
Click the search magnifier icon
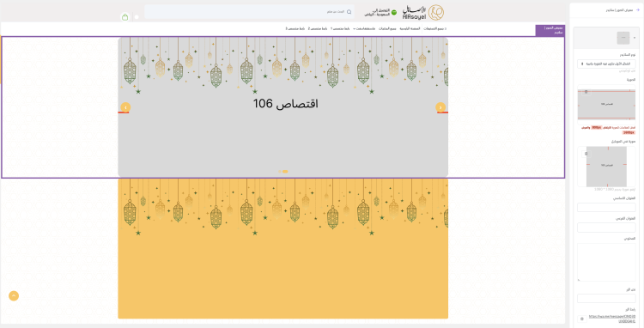[349, 12]
